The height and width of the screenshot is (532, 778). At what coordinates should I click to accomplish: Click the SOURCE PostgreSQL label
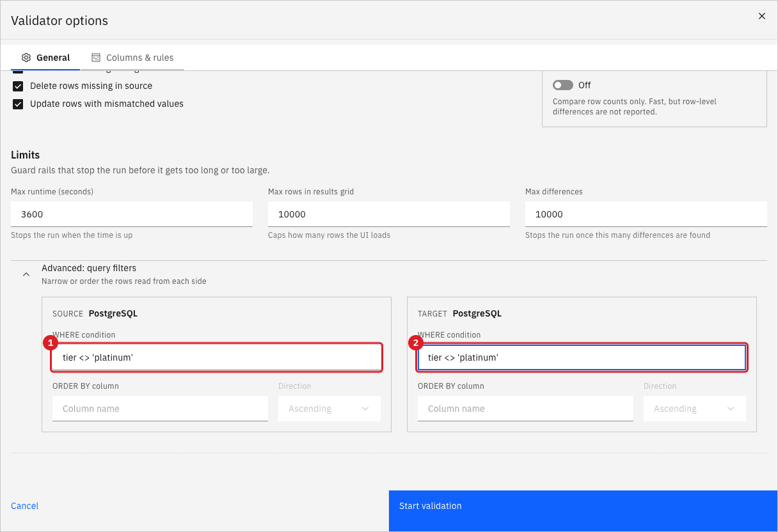tap(95, 314)
